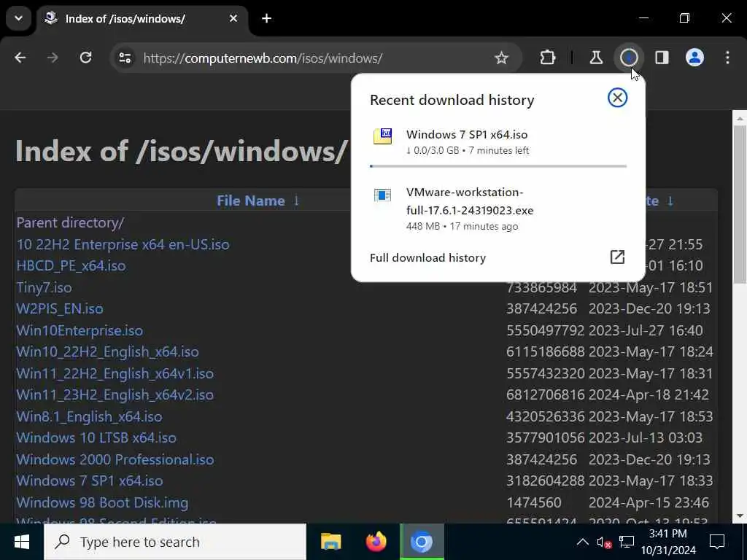Open File Explorer from the taskbar
This screenshot has width=747, height=560.
(x=331, y=542)
